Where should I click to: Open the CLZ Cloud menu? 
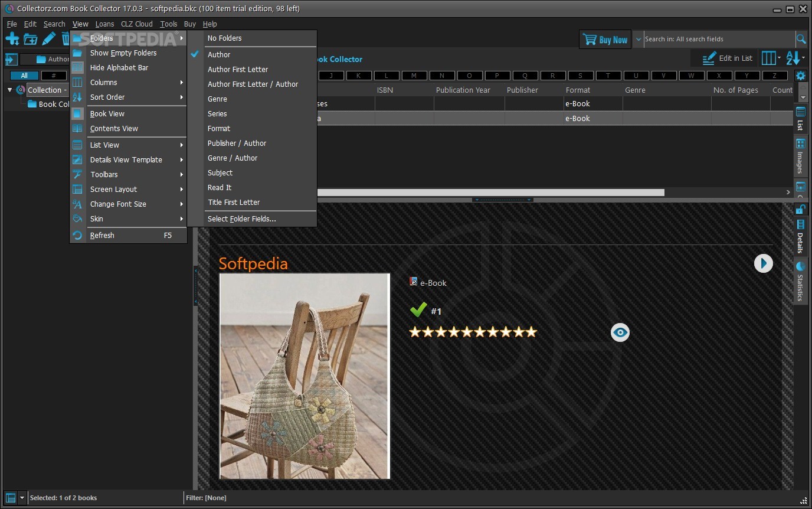pos(136,24)
